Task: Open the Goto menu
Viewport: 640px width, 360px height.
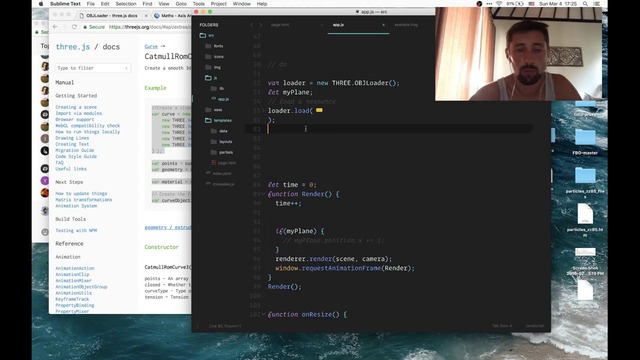Action: tap(181, 4)
